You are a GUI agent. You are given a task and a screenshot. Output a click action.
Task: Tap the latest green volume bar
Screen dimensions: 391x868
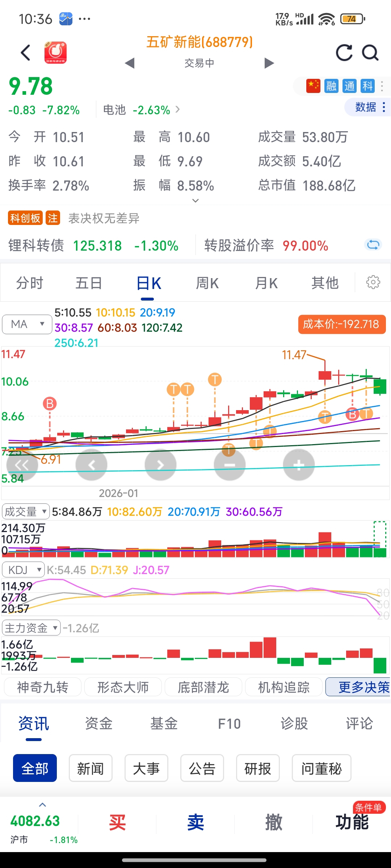(380, 553)
